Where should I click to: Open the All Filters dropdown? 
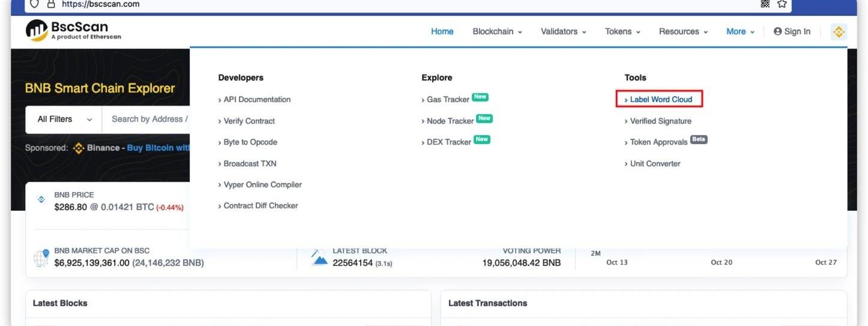pos(64,119)
